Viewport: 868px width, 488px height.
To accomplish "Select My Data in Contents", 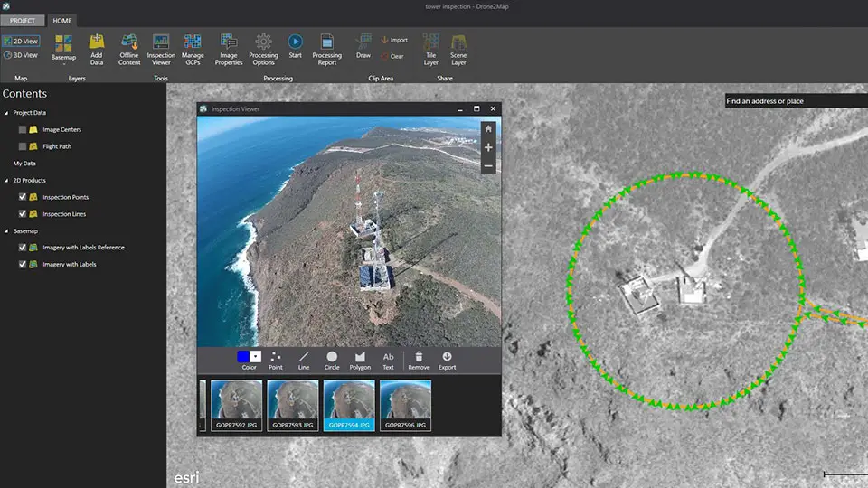I will click(x=24, y=164).
